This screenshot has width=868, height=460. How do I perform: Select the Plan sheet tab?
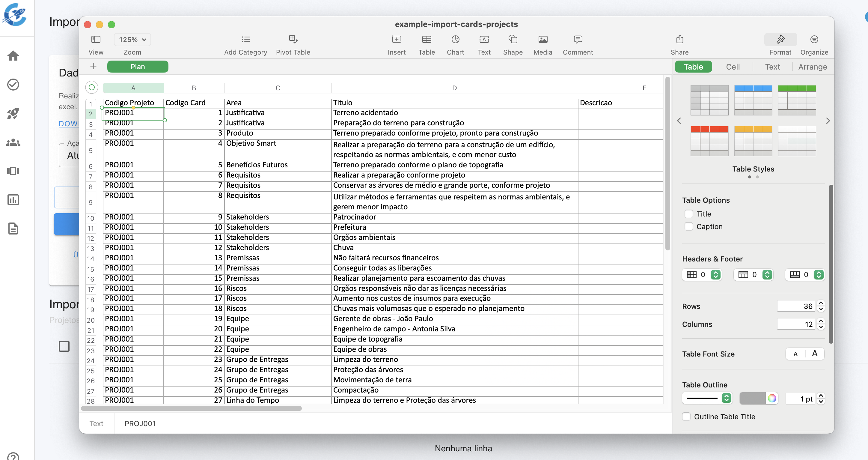tap(138, 67)
